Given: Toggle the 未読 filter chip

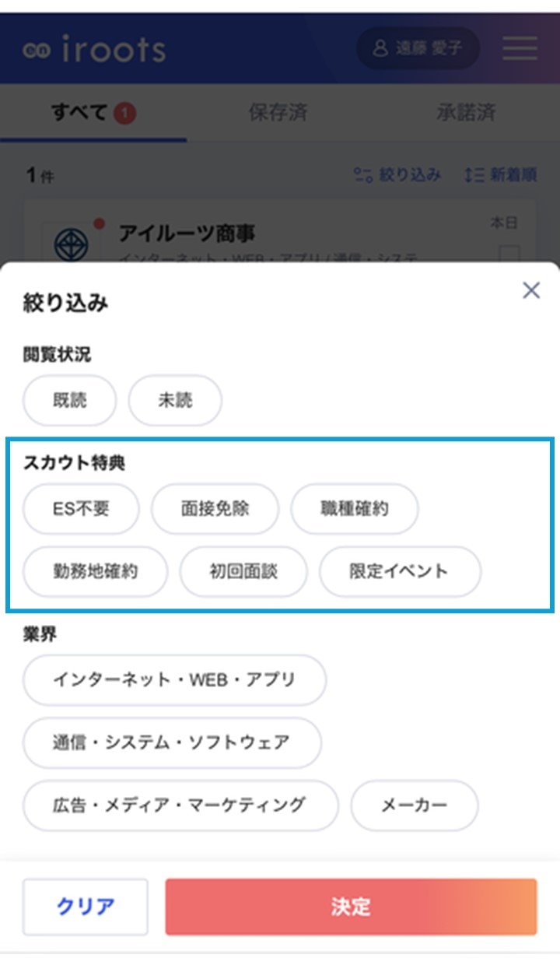Looking at the screenshot, I should [x=175, y=401].
